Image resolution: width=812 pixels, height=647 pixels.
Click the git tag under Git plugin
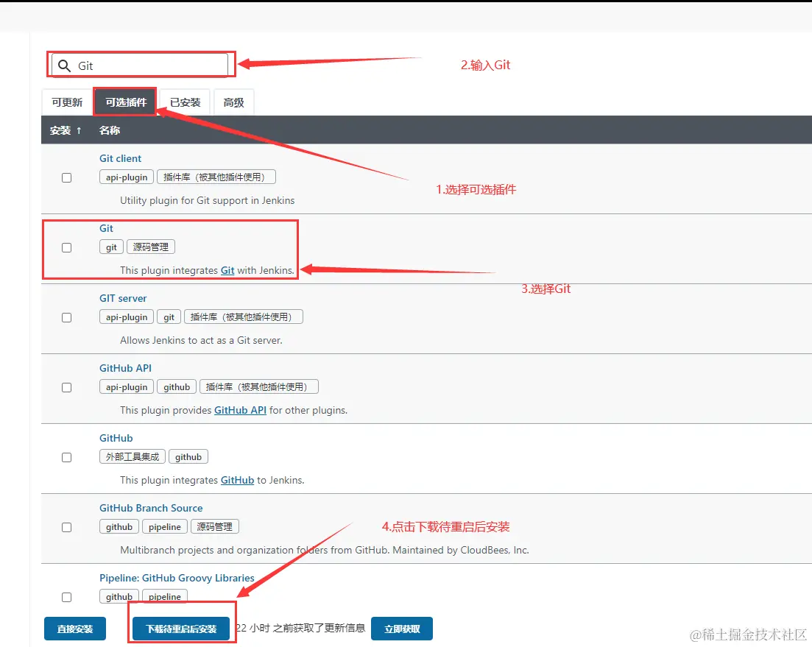tap(111, 247)
